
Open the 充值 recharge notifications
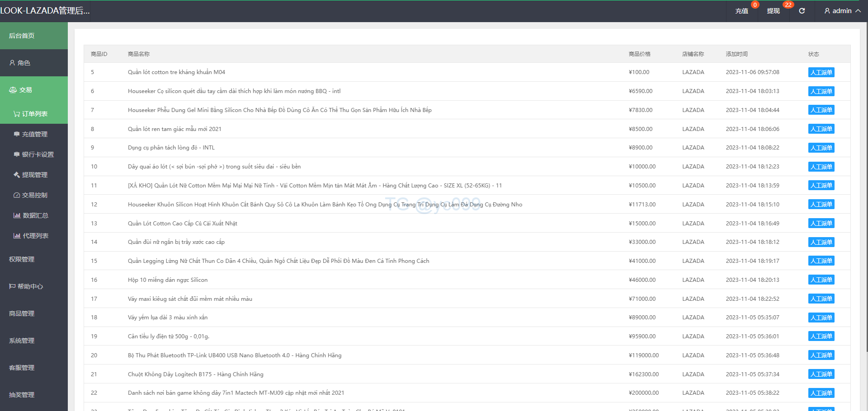coord(741,11)
